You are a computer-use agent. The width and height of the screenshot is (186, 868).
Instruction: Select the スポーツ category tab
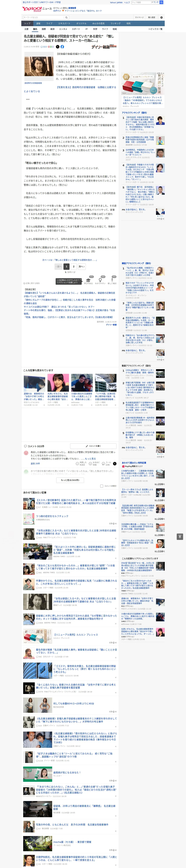(x=76, y=29)
